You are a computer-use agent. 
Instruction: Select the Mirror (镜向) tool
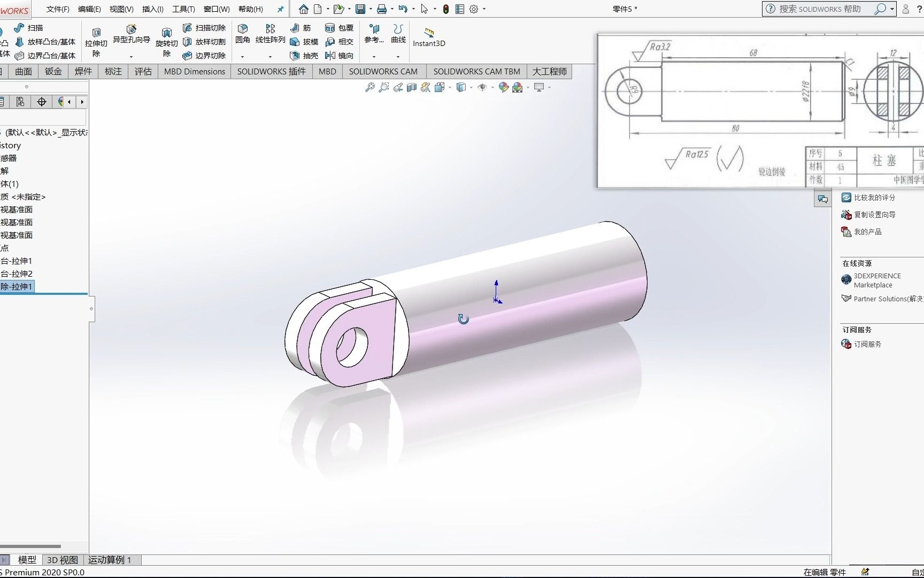[340, 56]
